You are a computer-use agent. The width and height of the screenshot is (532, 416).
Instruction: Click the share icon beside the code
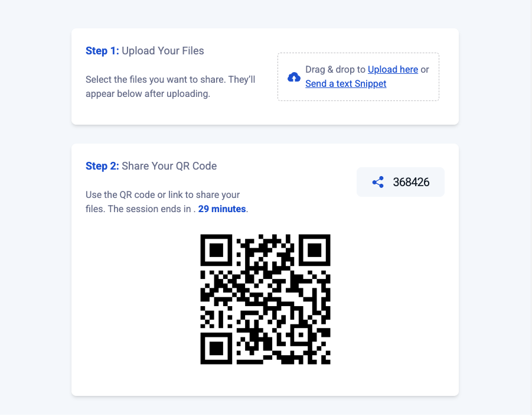378,182
